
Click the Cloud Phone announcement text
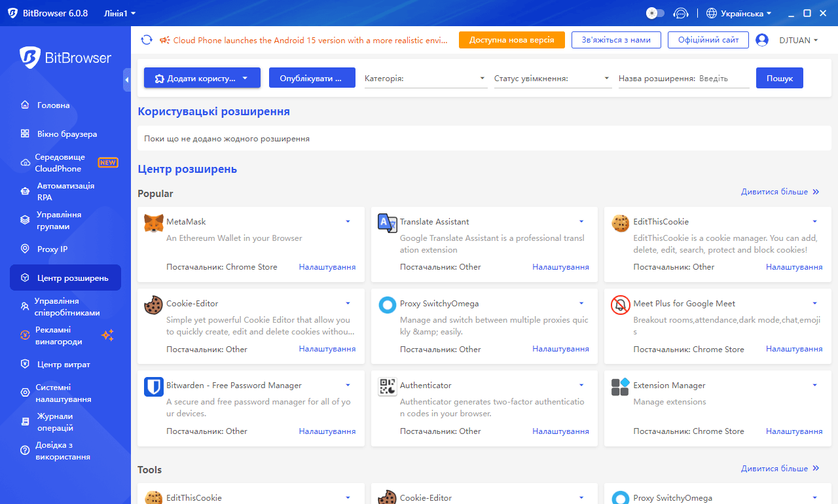(311, 40)
